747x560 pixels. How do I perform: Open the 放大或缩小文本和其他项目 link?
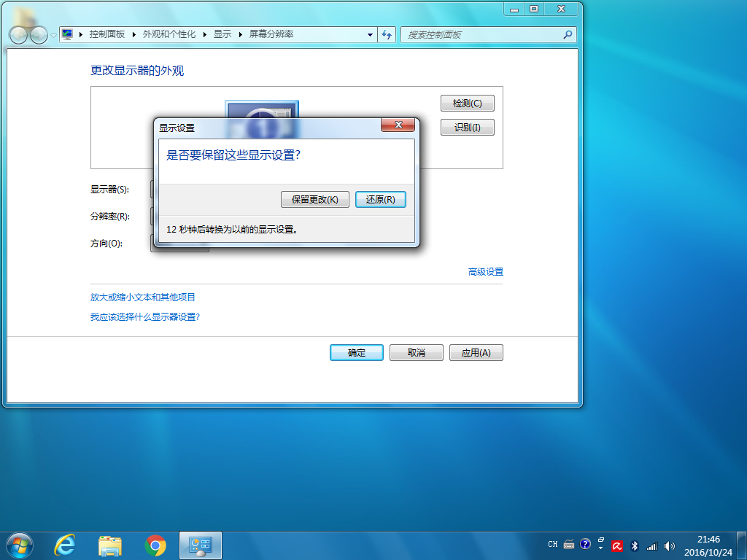click(143, 297)
